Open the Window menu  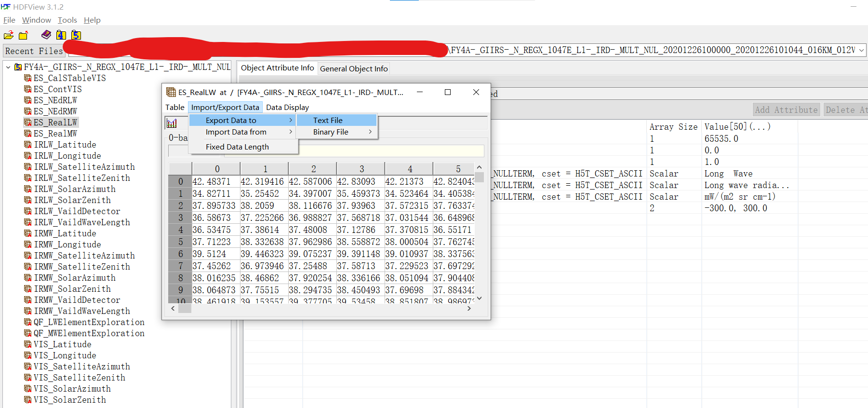click(x=37, y=20)
